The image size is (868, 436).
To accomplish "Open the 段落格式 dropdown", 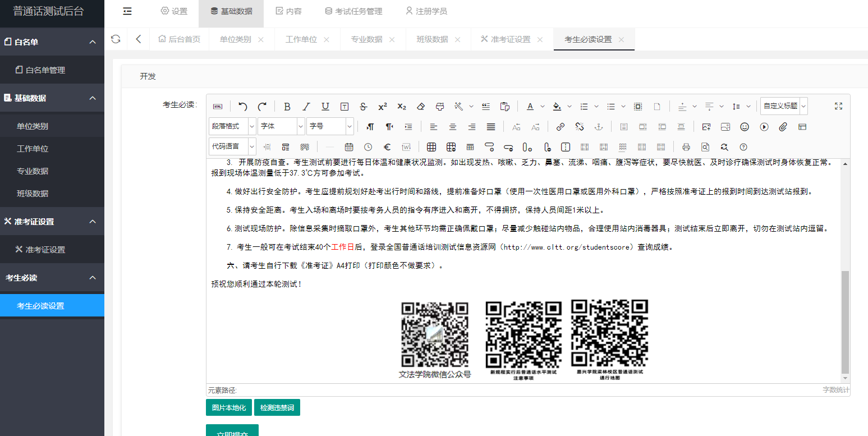I will [232, 126].
